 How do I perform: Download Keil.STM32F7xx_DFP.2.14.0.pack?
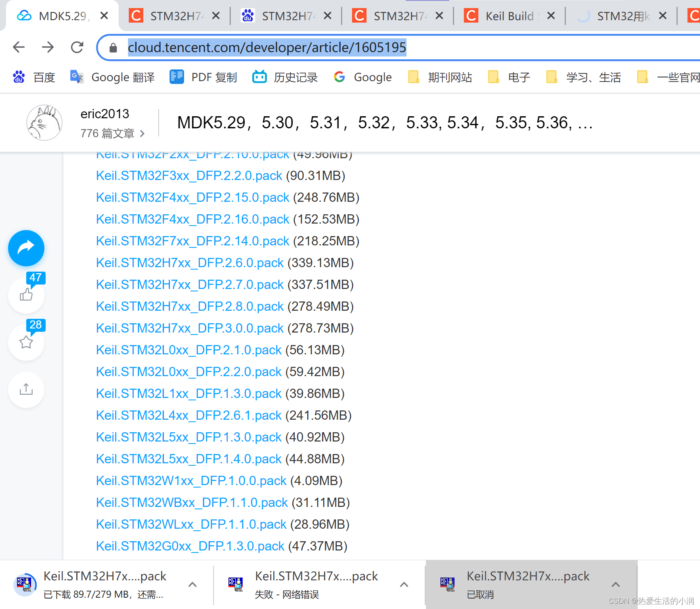[x=193, y=241]
